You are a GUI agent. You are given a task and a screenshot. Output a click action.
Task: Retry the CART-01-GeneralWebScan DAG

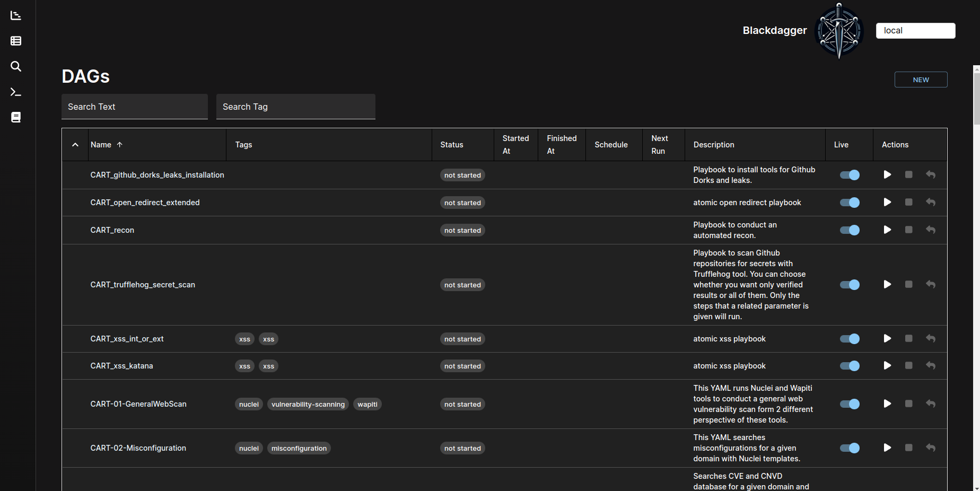coord(931,404)
